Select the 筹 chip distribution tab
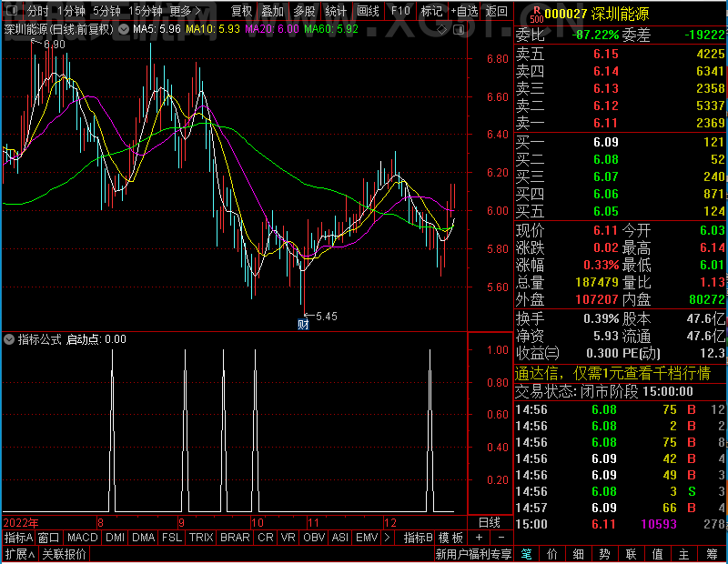728x564 pixels. [x=713, y=554]
